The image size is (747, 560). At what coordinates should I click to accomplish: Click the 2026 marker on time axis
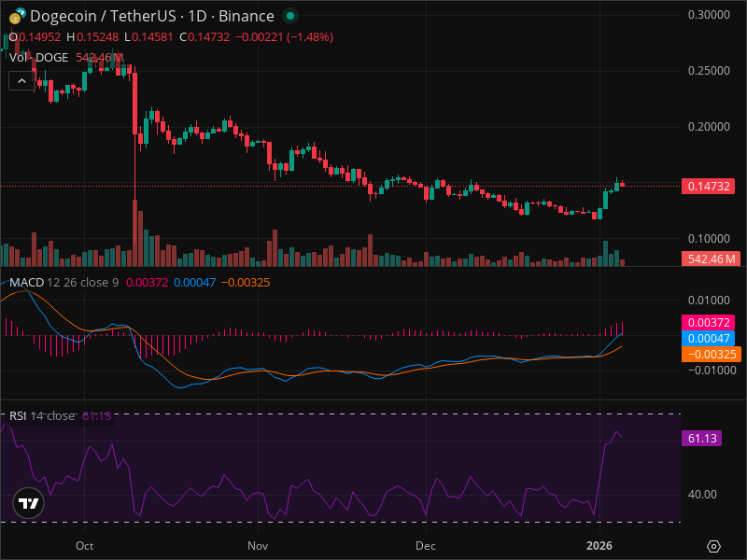pos(599,546)
